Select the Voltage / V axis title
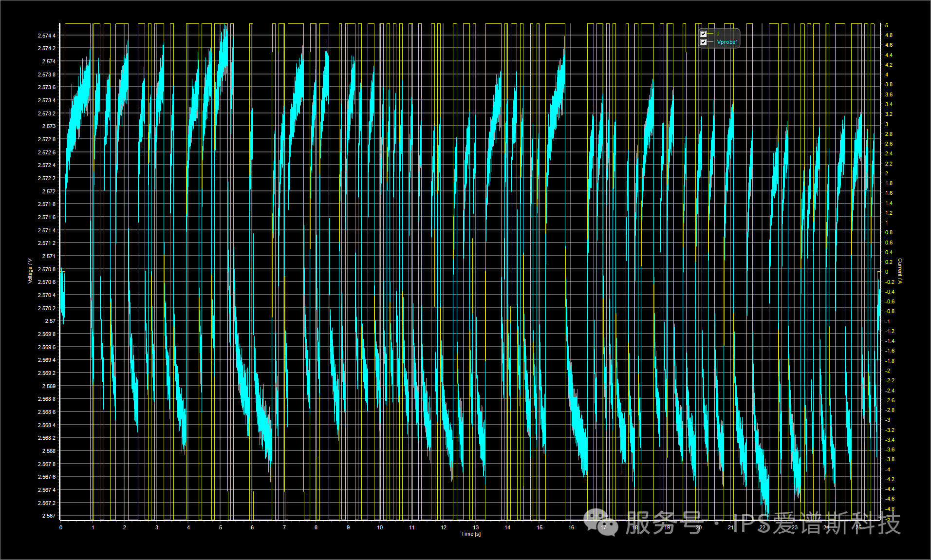Screen dimensions: 931x560 (30, 271)
